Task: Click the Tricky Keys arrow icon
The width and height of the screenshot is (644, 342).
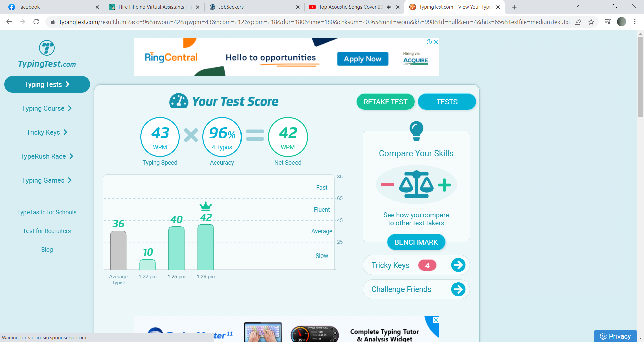Action: (x=458, y=265)
